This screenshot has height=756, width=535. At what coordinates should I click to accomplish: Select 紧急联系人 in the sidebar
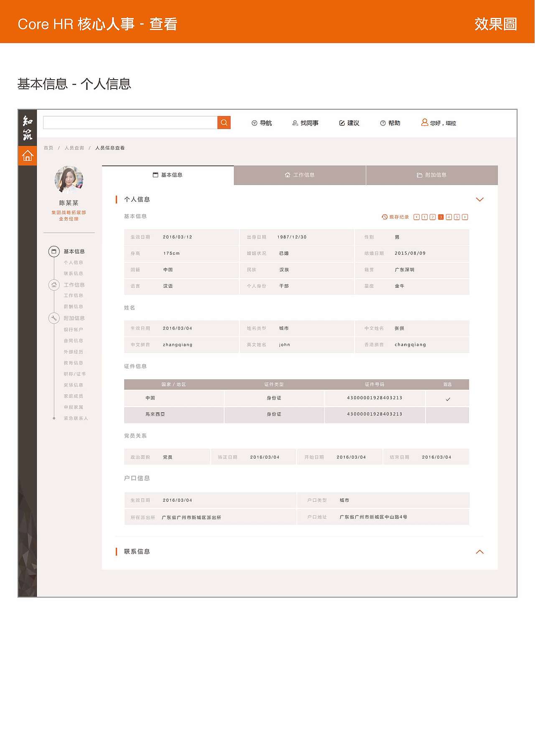(x=76, y=419)
